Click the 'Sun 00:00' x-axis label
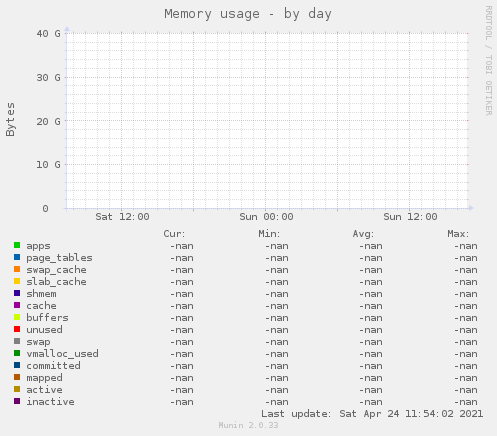The image size is (497, 436). tap(266, 217)
